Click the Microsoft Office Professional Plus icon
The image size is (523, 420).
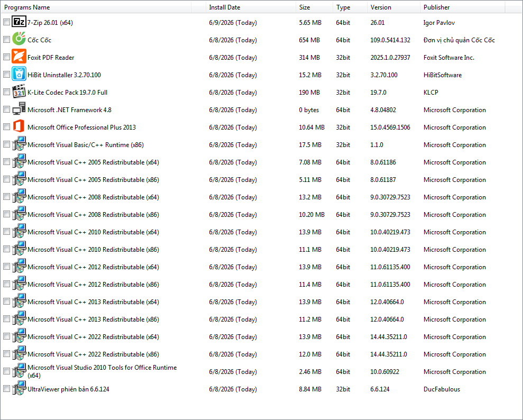[19, 126]
